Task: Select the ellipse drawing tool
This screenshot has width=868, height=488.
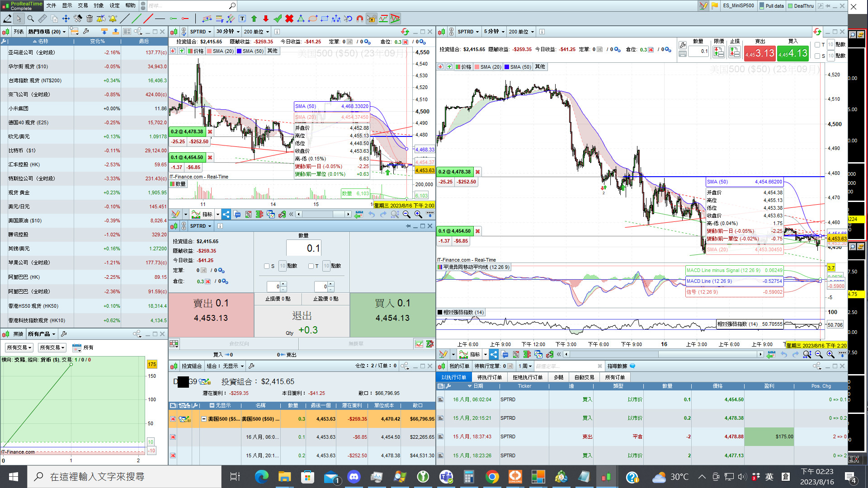Action: (x=313, y=19)
